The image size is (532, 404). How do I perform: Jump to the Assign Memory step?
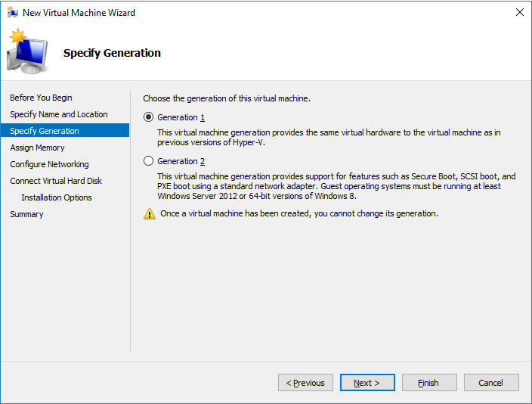click(37, 148)
